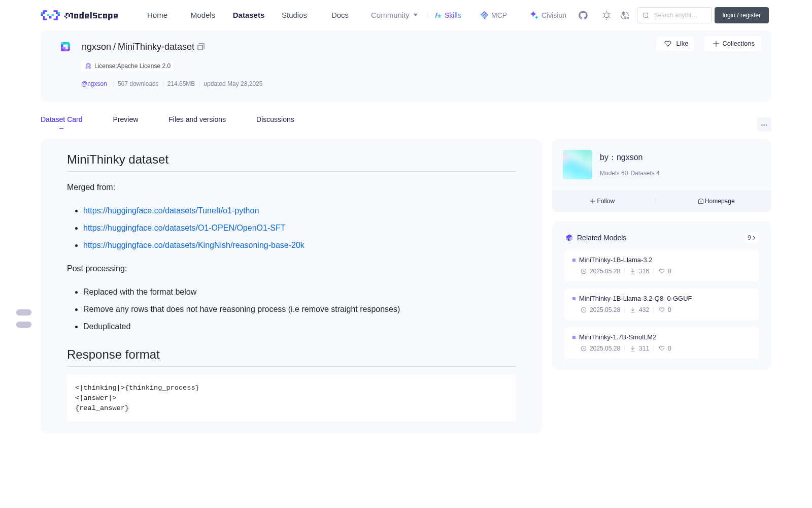Image resolution: width=812 pixels, height=508 pixels.
Task: Go to the Home nav item
Action: pyautogui.click(x=157, y=15)
